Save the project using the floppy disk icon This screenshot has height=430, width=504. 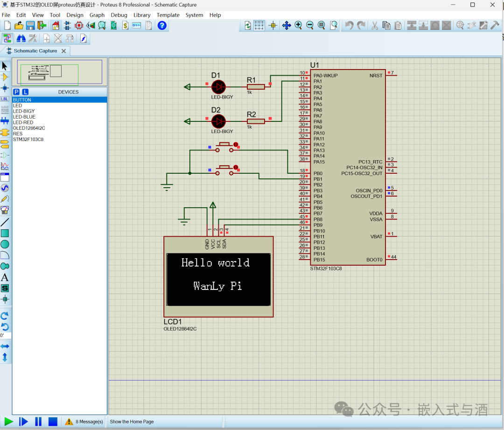pos(30,25)
